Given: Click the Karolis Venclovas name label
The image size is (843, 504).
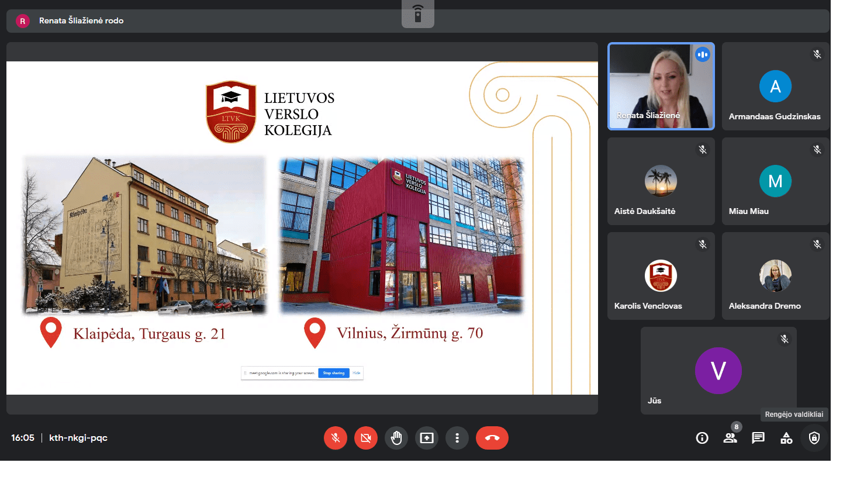Looking at the screenshot, I should pos(648,306).
